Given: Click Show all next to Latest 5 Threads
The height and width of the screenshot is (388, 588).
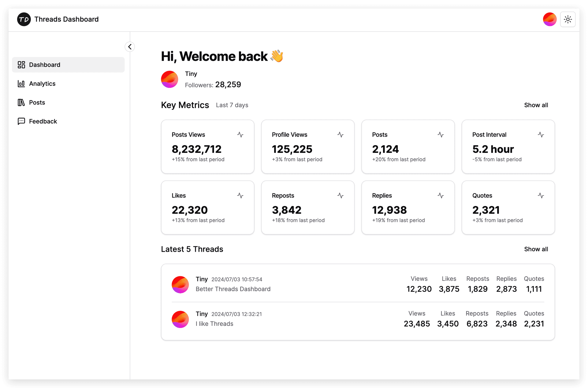Looking at the screenshot, I should pos(536,249).
